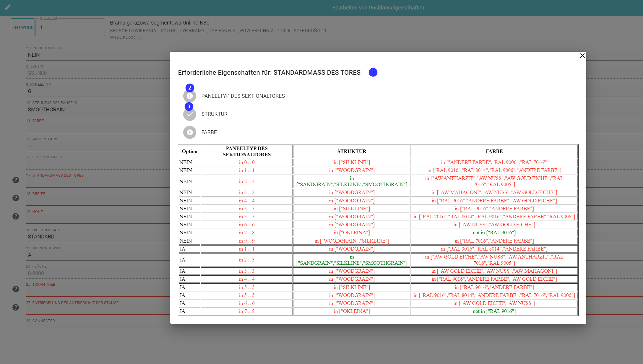Open help for Entriegelung des Antriebs field

pos(16,307)
